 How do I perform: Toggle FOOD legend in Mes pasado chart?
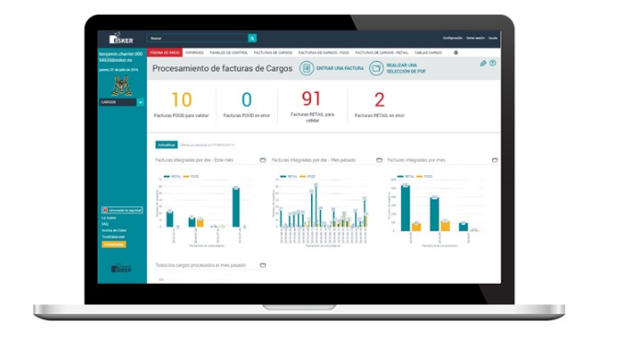[307, 177]
